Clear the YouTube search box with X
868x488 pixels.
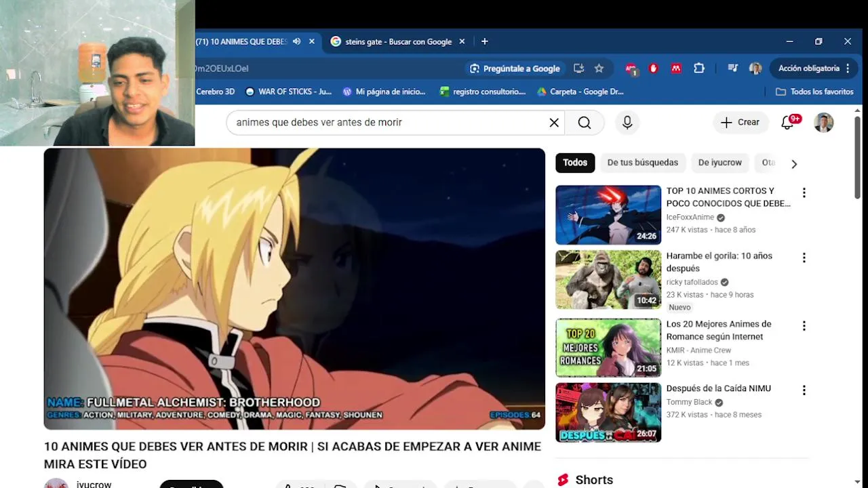tap(554, 123)
